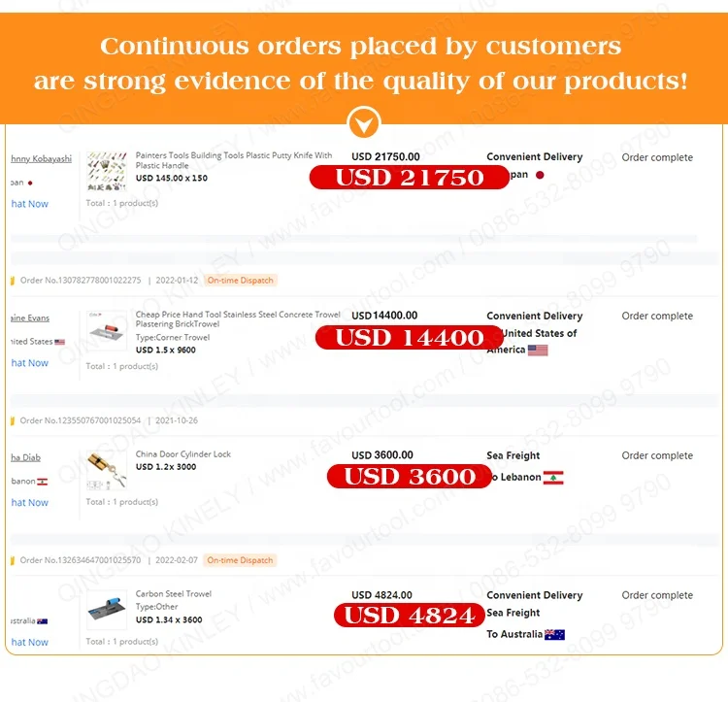This screenshot has height=702, width=728.
Task: Click the red USD 21750 badge
Action: [x=409, y=178]
